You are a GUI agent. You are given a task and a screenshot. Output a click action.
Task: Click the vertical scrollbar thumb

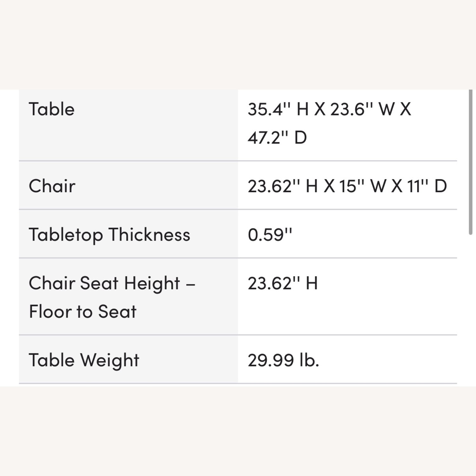point(471,162)
